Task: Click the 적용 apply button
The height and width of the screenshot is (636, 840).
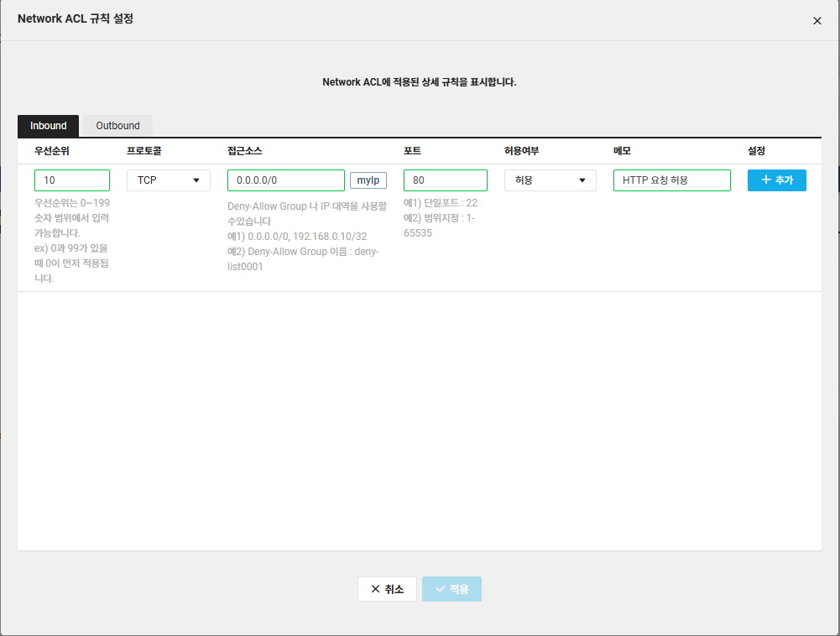Action: pyautogui.click(x=451, y=589)
